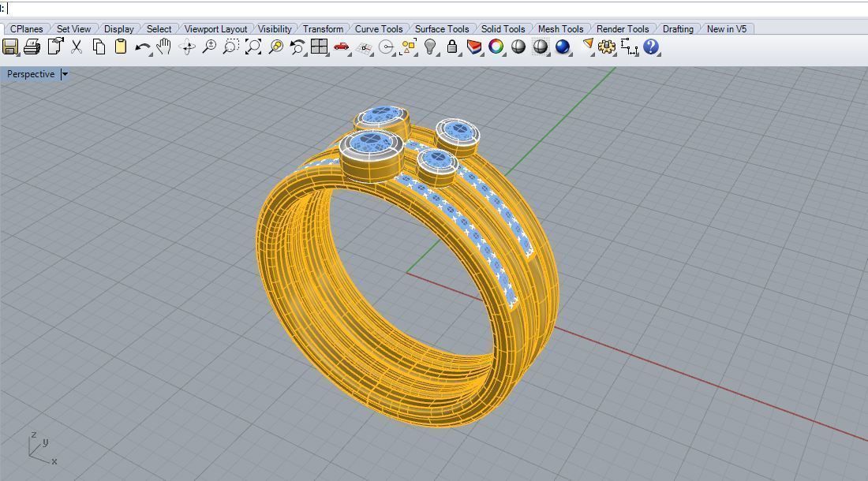The width and height of the screenshot is (868, 481).
Task: Open the Visibility tab
Action: pos(275,28)
